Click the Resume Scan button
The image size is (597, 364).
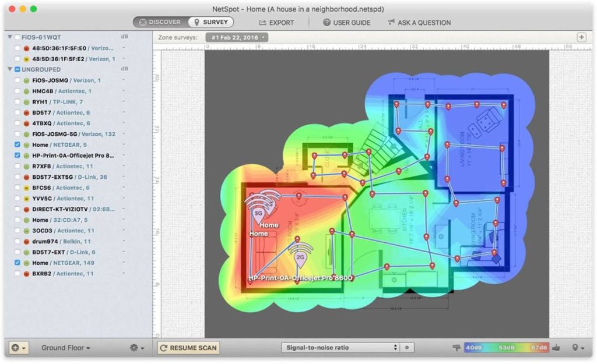188,348
